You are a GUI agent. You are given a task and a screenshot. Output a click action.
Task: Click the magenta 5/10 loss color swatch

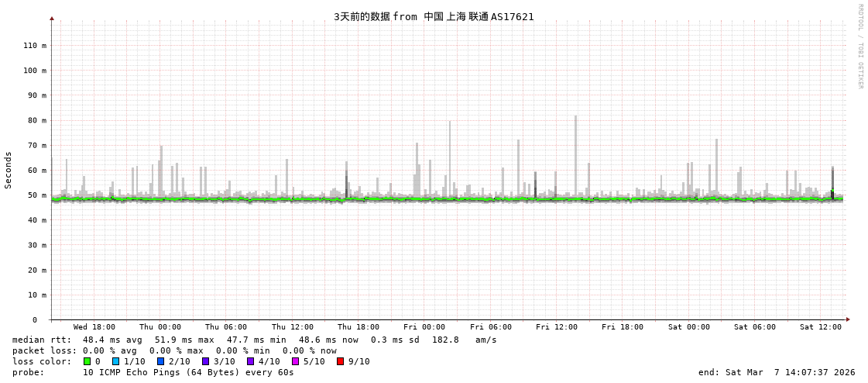295,361
